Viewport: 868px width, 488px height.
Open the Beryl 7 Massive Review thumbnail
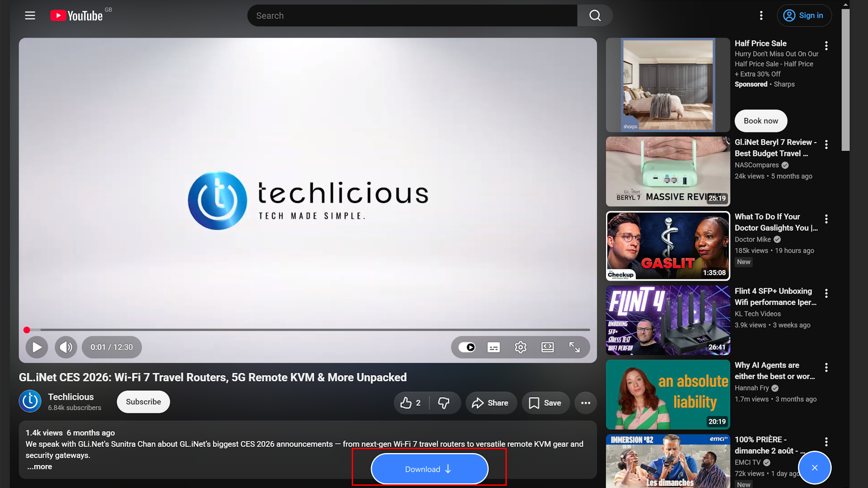pos(668,172)
